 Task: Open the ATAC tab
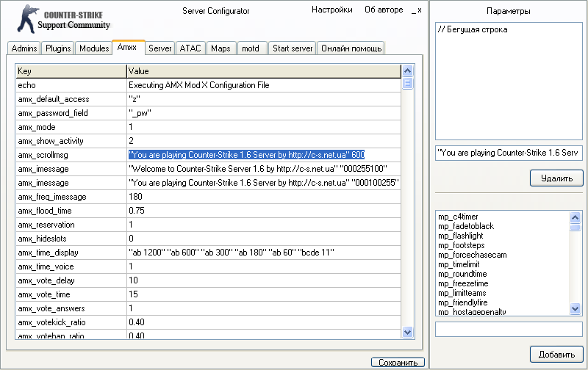pos(190,48)
